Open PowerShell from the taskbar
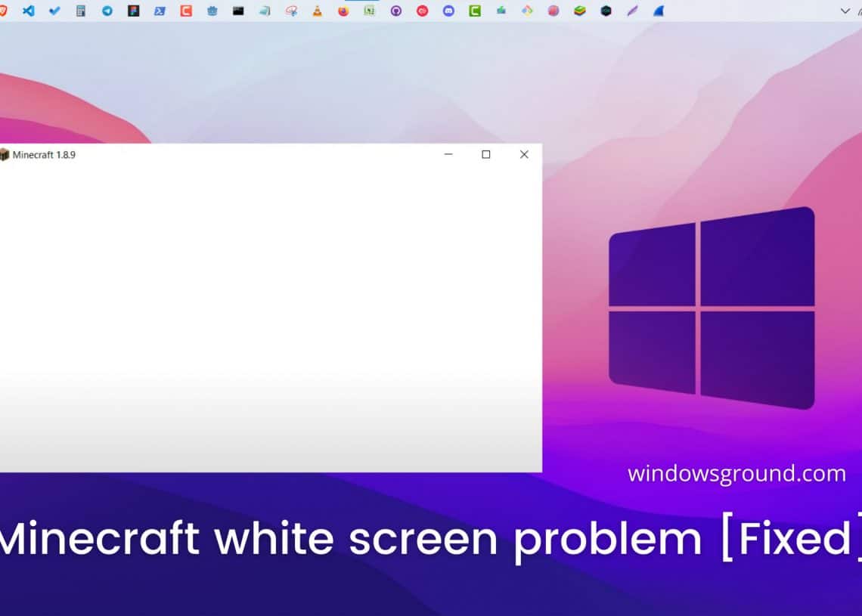Viewport: 862px width, 616px height. (x=160, y=11)
